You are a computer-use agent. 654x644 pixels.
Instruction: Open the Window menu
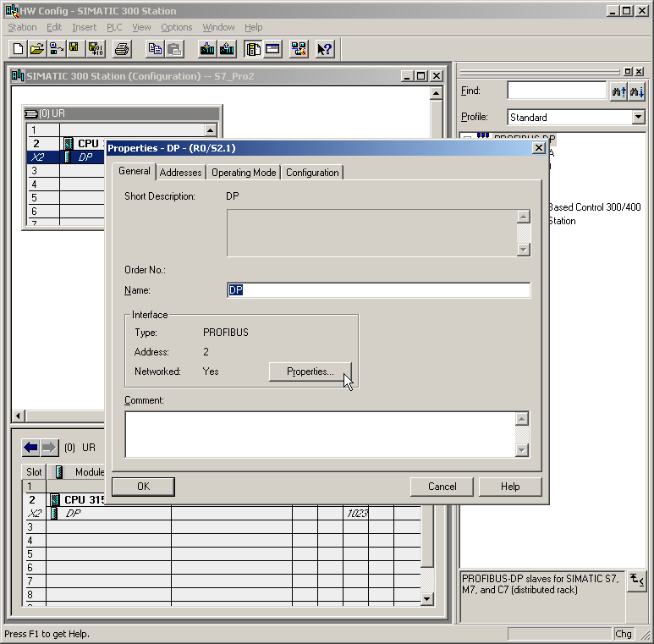point(218,27)
